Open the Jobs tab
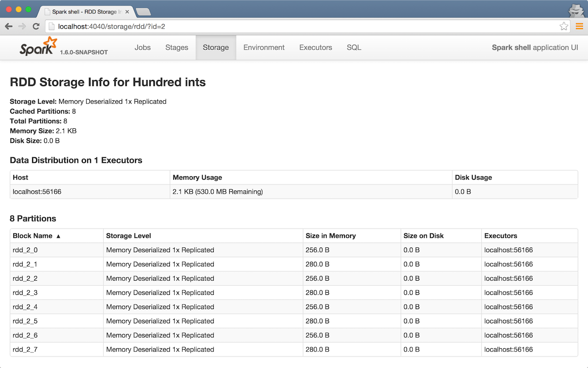Viewport: 588px width, 368px height. [x=142, y=47]
